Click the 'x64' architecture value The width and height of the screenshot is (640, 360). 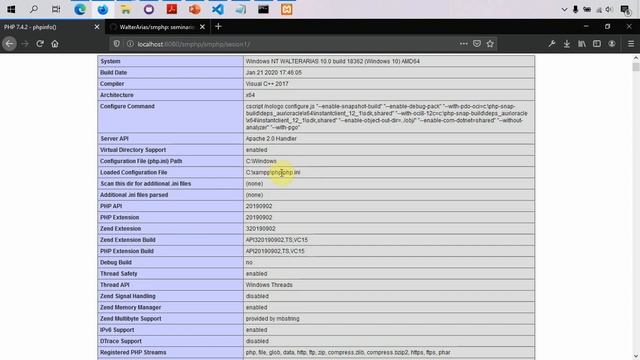click(250, 95)
